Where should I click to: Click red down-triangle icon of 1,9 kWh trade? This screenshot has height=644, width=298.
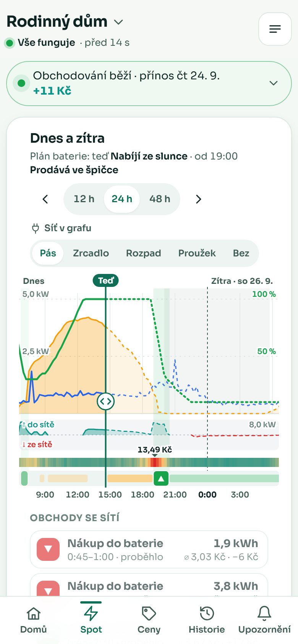pyautogui.click(x=48, y=549)
